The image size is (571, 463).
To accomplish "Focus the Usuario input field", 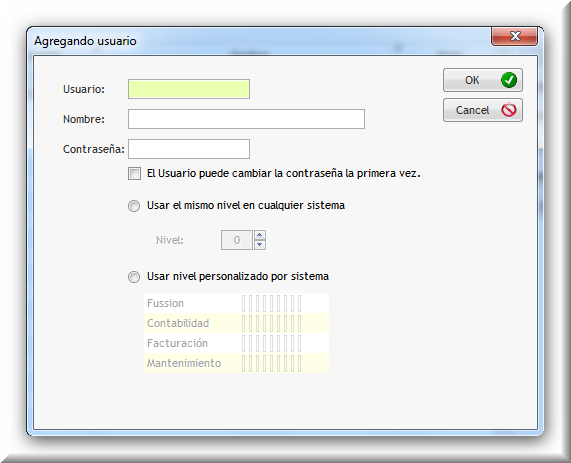I will (x=189, y=89).
